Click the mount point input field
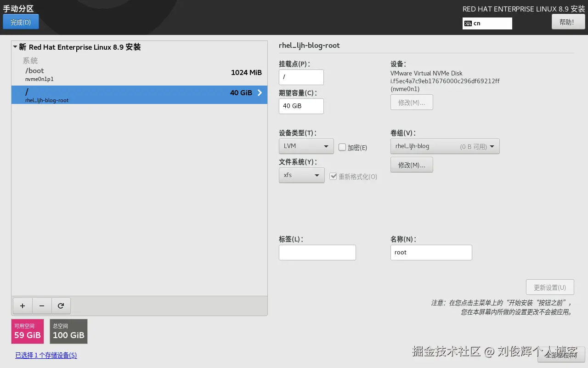Screen dimensions: 588x368 coord(301,77)
